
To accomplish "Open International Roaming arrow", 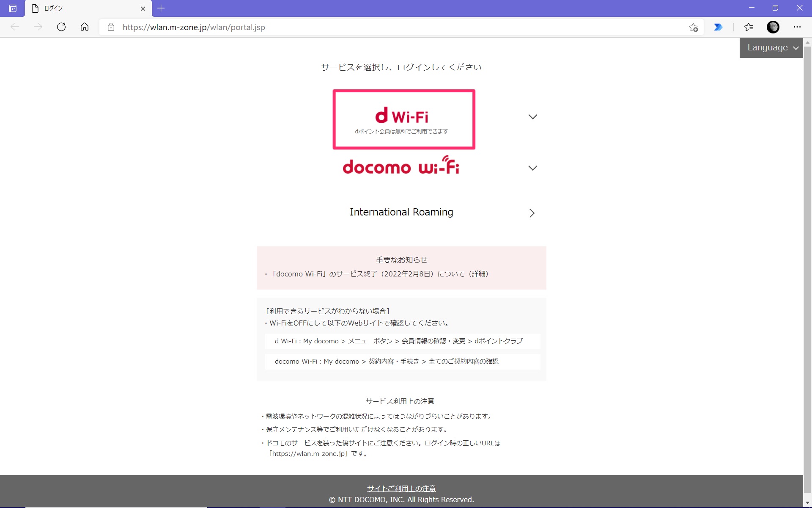I will pyautogui.click(x=532, y=213).
